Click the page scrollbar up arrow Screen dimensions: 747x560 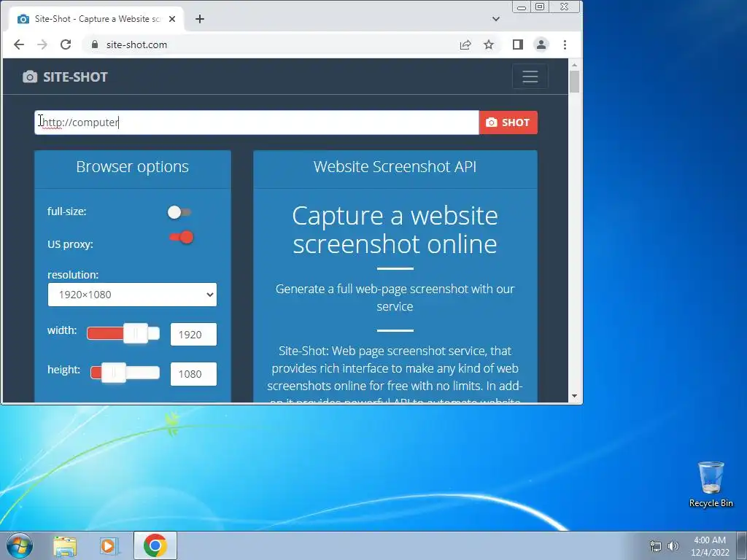pos(574,65)
